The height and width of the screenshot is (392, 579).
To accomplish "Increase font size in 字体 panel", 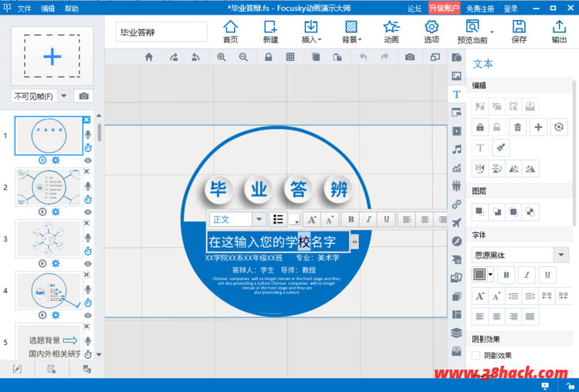I will [x=479, y=296].
